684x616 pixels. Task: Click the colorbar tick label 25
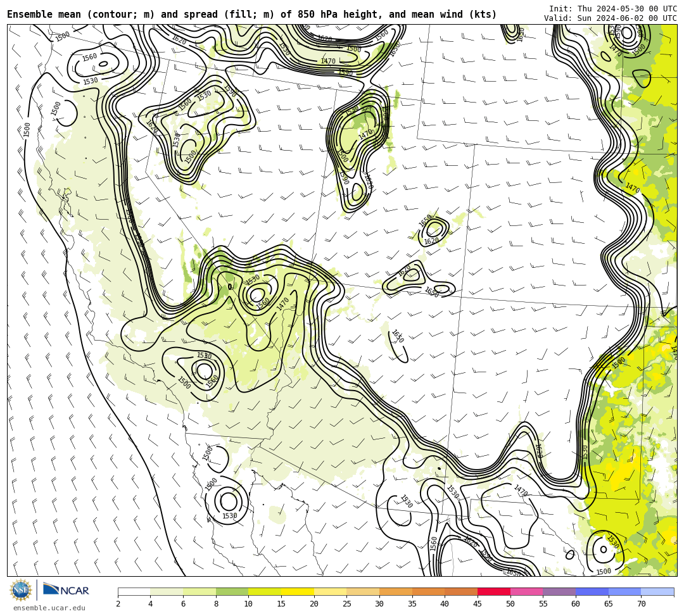pos(347,604)
